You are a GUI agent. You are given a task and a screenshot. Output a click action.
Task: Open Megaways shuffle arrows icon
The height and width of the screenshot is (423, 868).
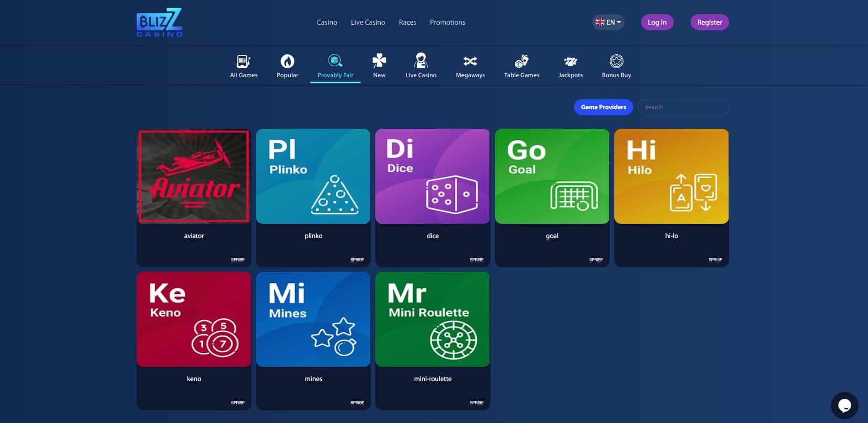(x=470, y=61)
